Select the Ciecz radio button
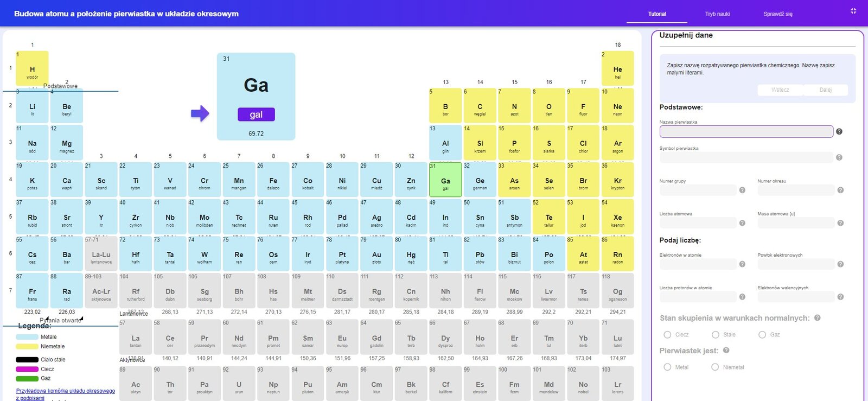Viewport: 868px width, 401px height. 667,335
